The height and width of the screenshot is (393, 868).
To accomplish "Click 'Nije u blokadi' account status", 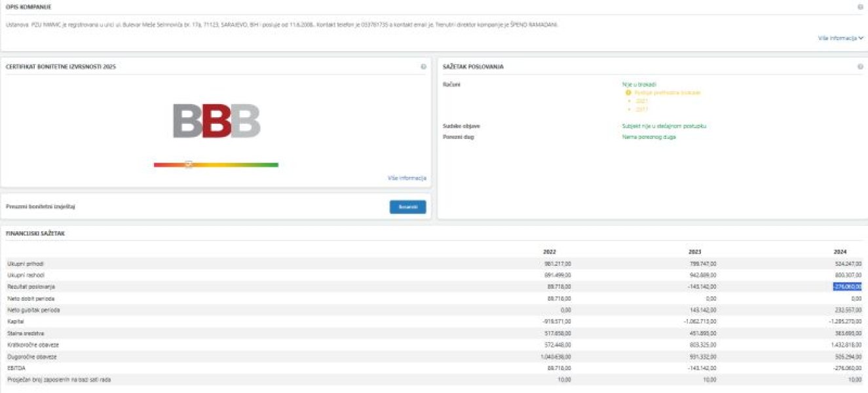I will (639, 84).
